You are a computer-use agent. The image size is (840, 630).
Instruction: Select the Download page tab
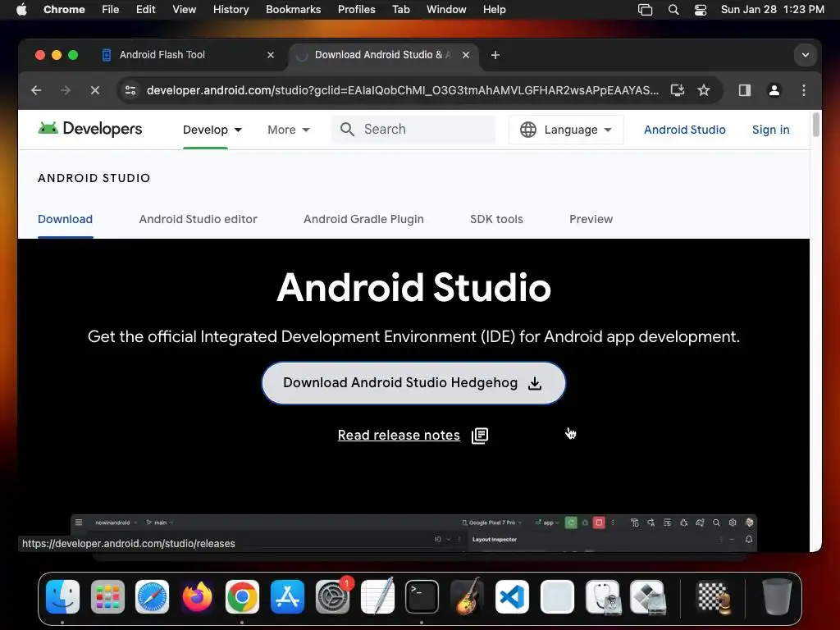[x=65, y=219]
